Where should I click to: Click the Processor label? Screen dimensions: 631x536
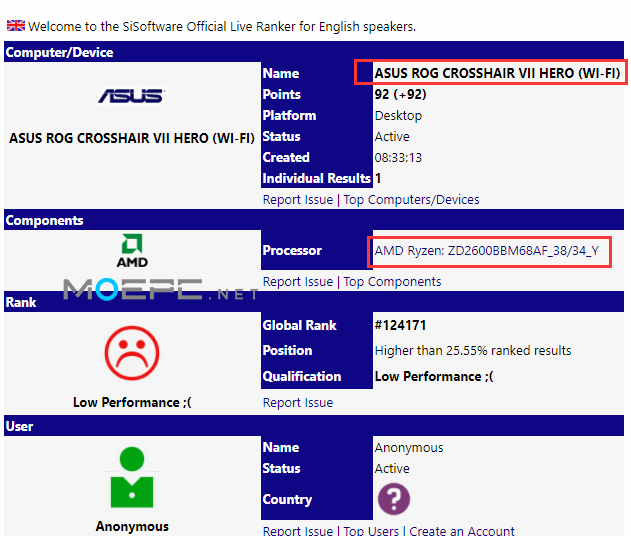pos(292,250)
